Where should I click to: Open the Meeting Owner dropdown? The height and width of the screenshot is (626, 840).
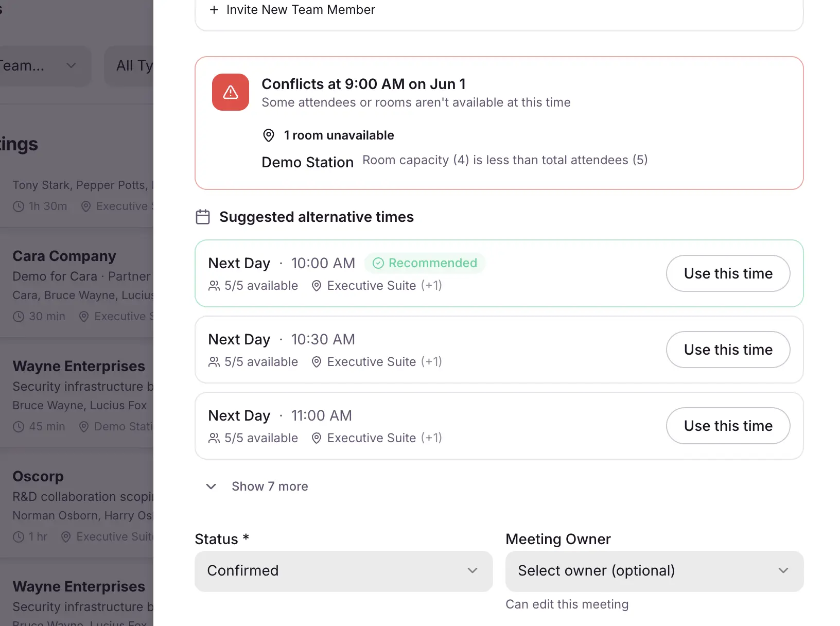coord(655,571)
